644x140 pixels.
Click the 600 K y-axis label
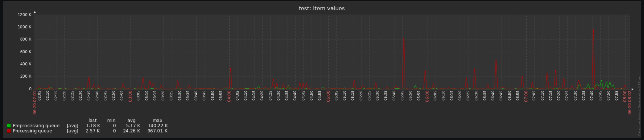26,52
